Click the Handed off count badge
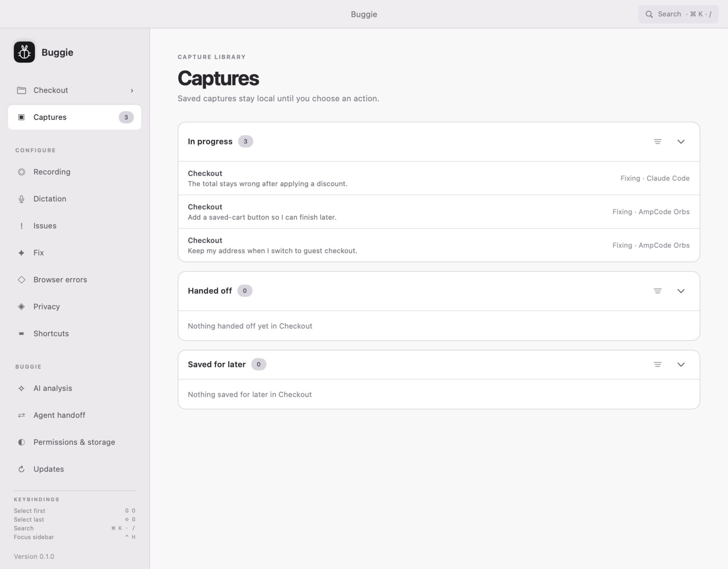This screenshot has width=728, height=569. tap(245, 291)
